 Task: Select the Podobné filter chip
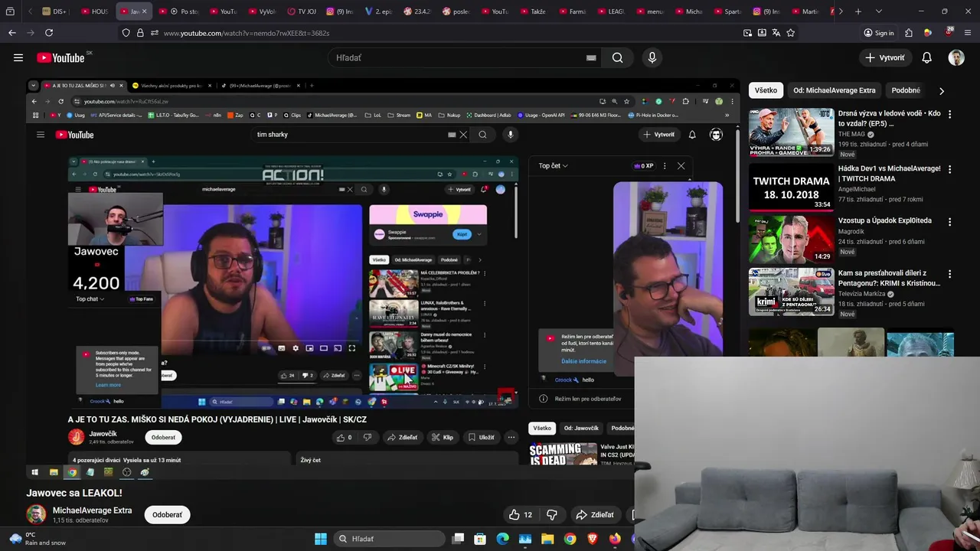pyautogui.click(x=906, y=90)
